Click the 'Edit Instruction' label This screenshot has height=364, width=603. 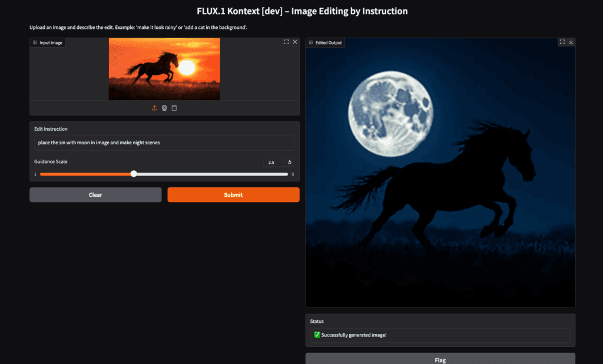click(51, 129)
